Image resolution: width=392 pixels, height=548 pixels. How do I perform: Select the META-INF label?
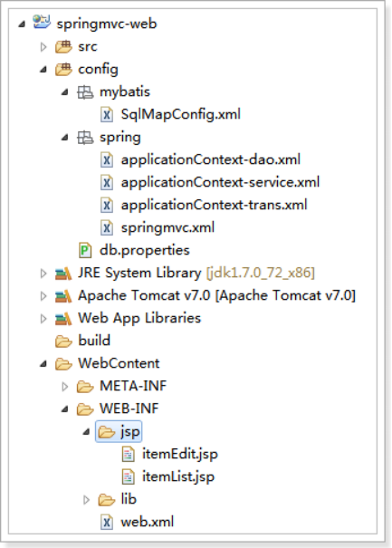tap(133, 386)
